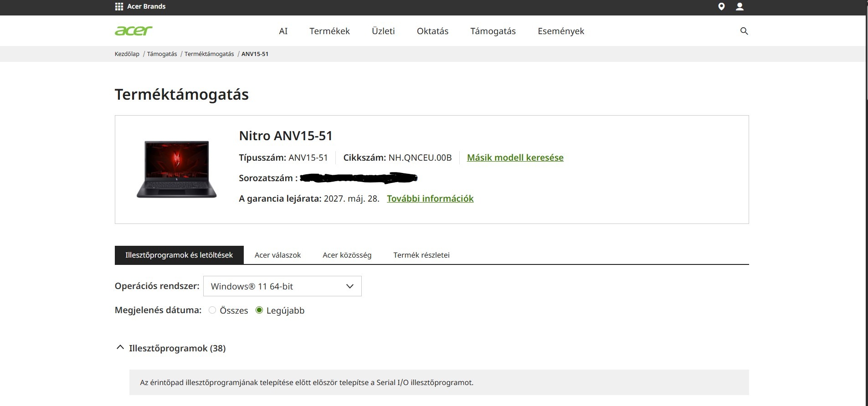Click the Illesztőprogramok (38) heading

tap(177, 348)
